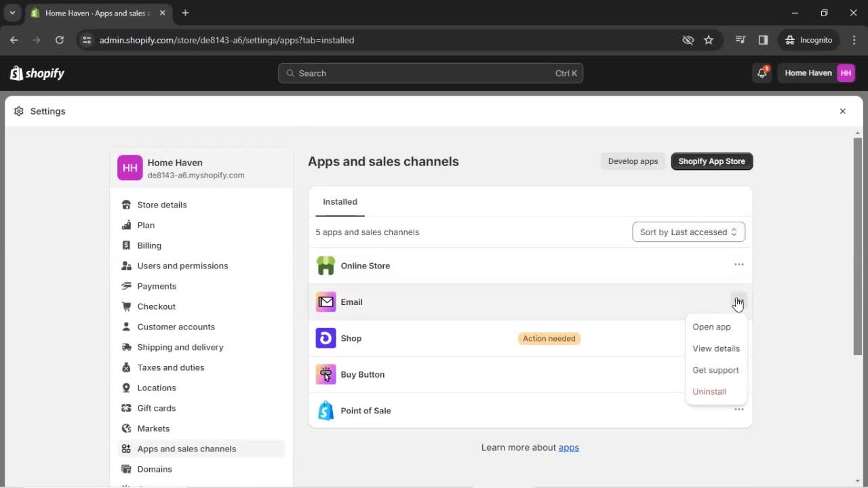Click the Shop app icon
Image resolution: width=868 pixels, height=488 pixels.
[325, 338]
